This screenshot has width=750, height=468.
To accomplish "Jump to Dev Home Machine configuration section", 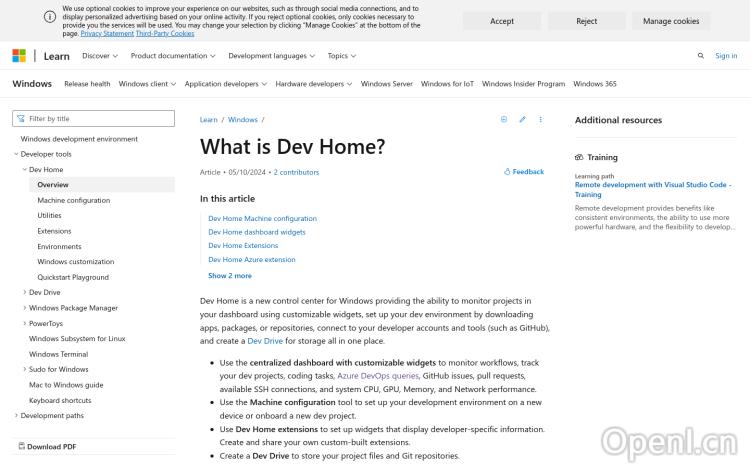I will pos(263,218).
